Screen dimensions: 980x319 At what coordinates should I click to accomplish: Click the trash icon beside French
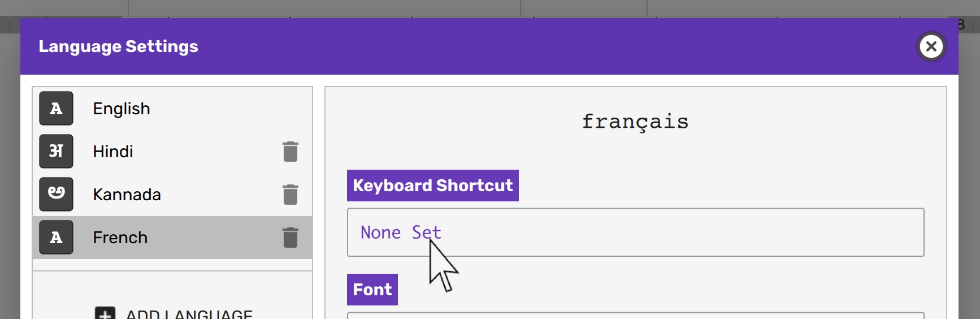(x=290, y=238)
